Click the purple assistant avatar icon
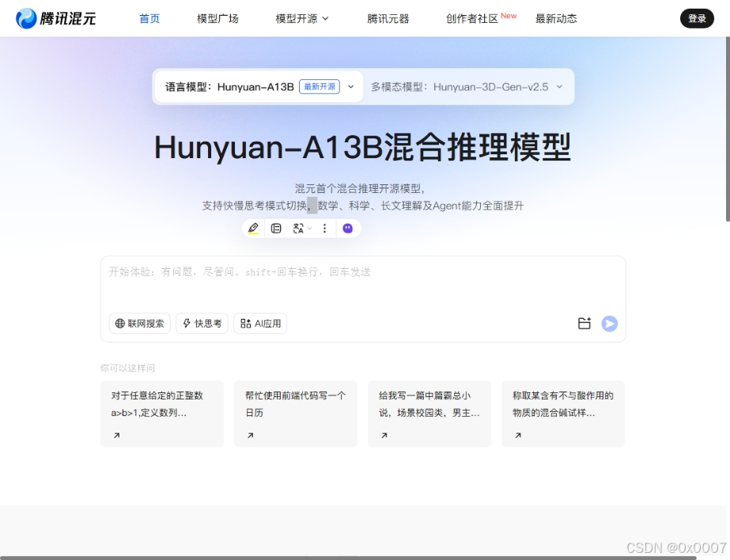 pyautogui.click(x=348, y=229)
